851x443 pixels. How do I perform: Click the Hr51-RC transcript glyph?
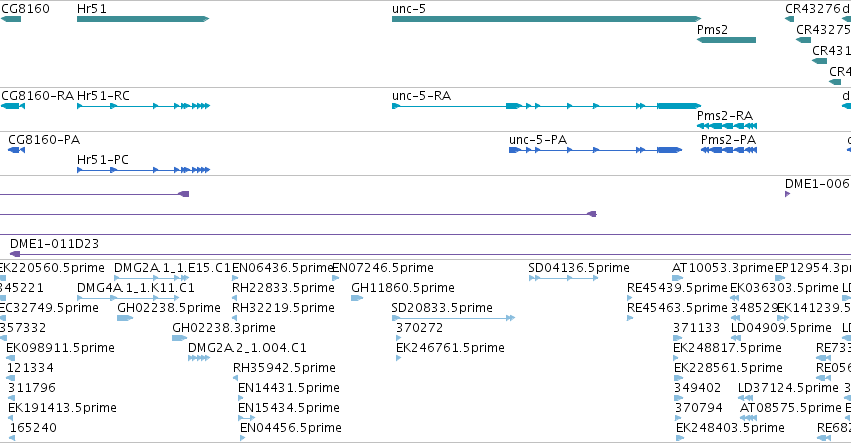coord(143,106)
